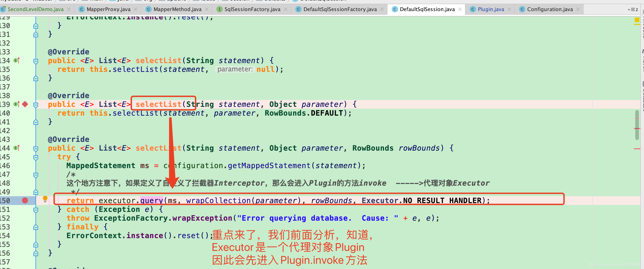Image resolution: width=644 pixels, height=269 pixels.
Task: Click fold end marker on line 153
Action: click(36, 227)
